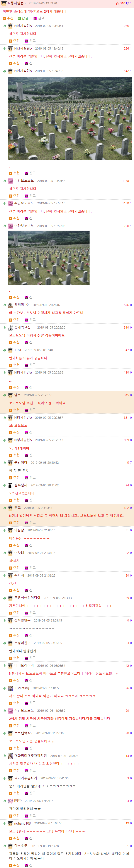
Task: Open smaller cemetery image by 수간보노보노
Action: point(49,258)
